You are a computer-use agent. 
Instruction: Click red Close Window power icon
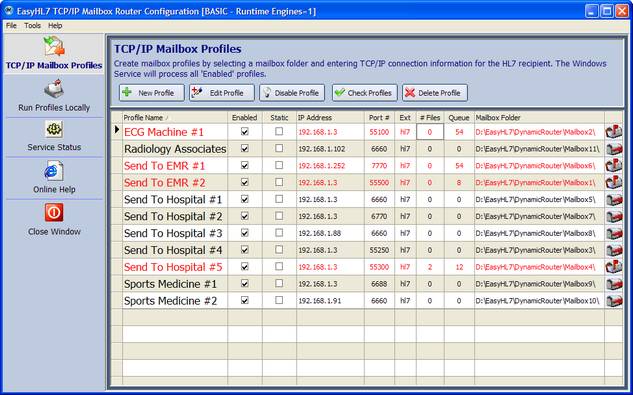click(54, 212)
